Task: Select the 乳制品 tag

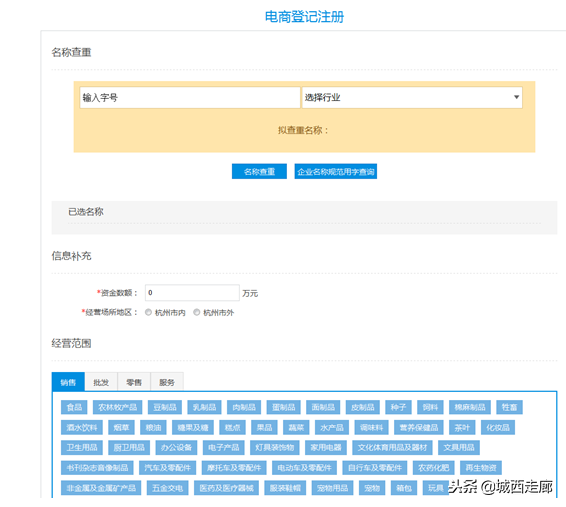Action: coord(204,407)
